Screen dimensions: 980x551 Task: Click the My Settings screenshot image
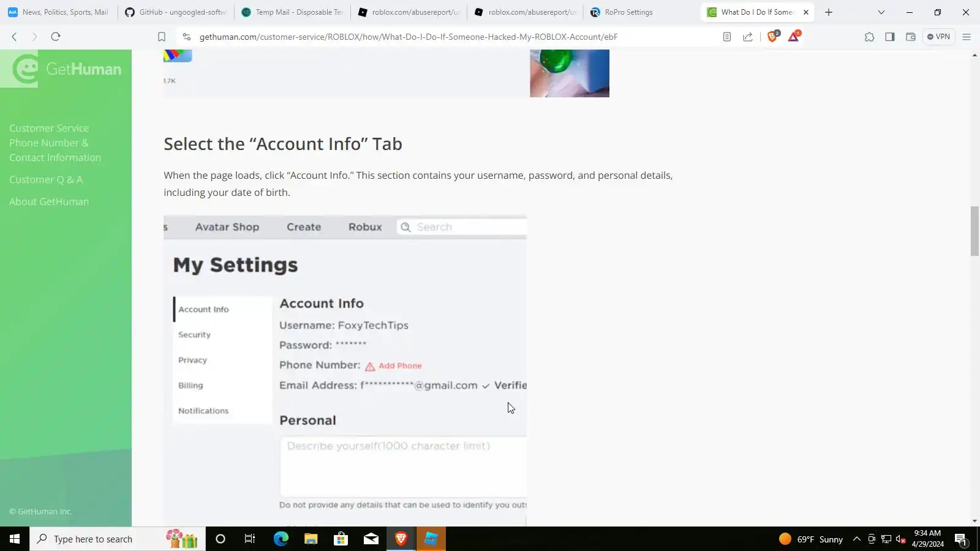point(345,370)
